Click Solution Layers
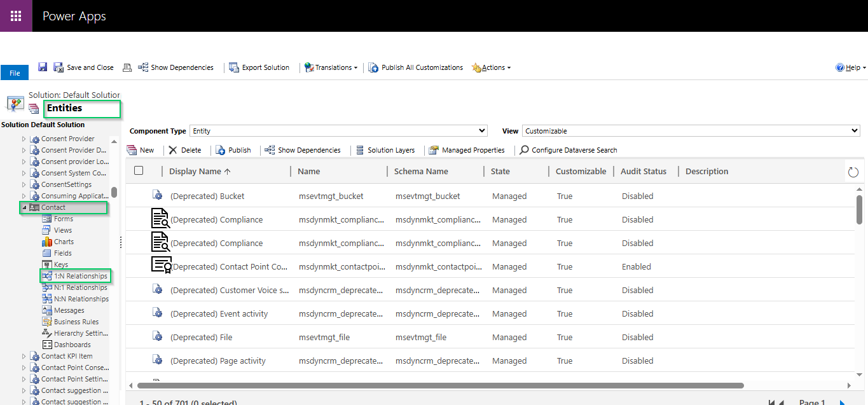This screenshot has width=868, height=405. [385, 150]
